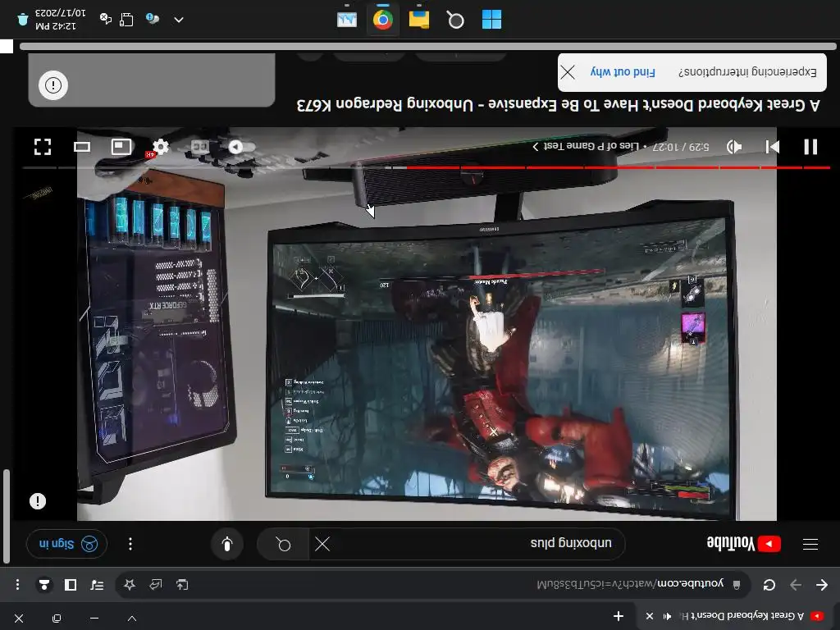The height and width of the screenshot is (630, 840).
Task: Open File Explorer from the taskbar
Action: [419, 20]
